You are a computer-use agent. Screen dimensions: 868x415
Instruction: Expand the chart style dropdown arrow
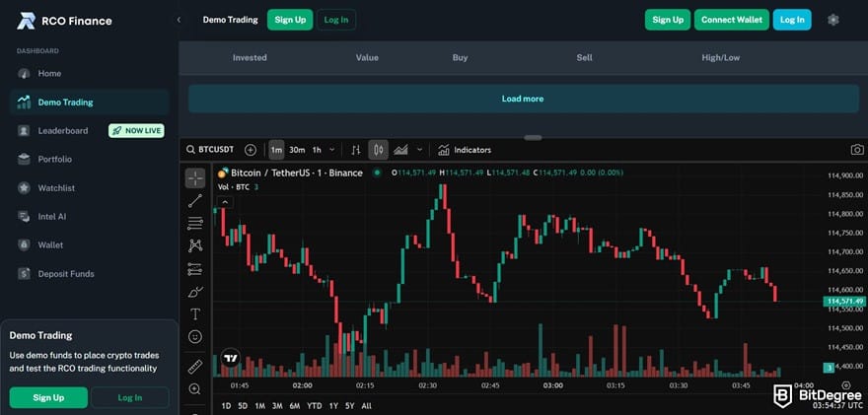[419, 150]
